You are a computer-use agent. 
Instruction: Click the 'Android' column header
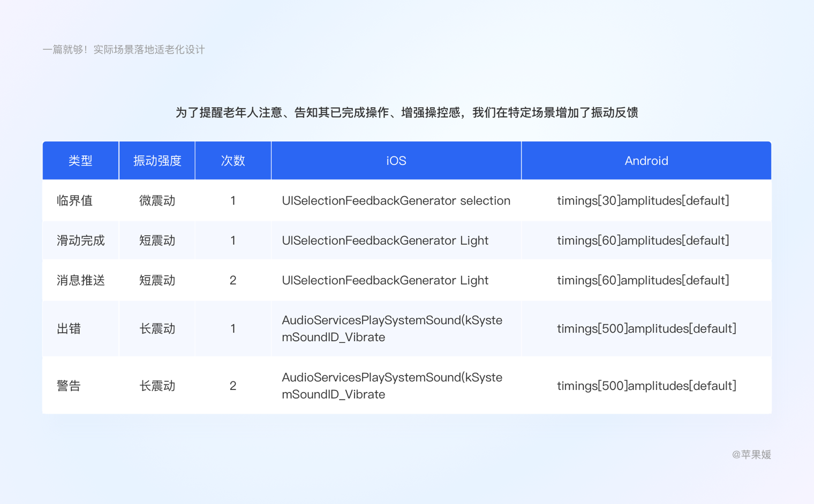646,161
